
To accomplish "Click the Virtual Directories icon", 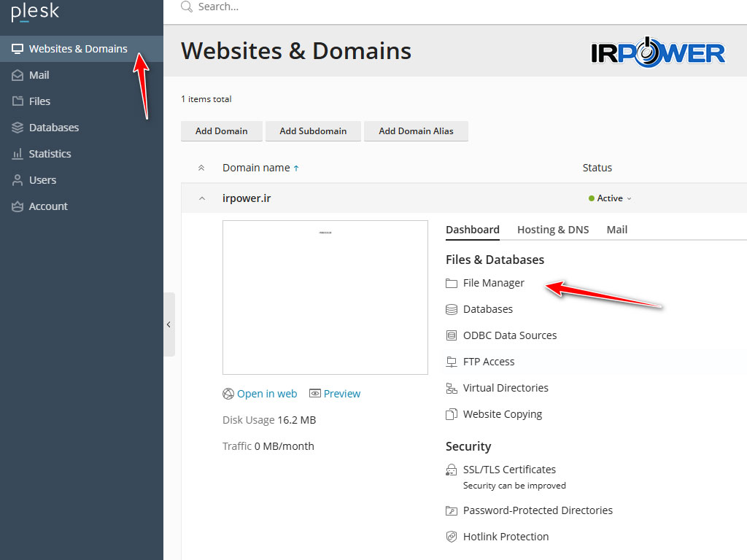I will click(452, 388).
